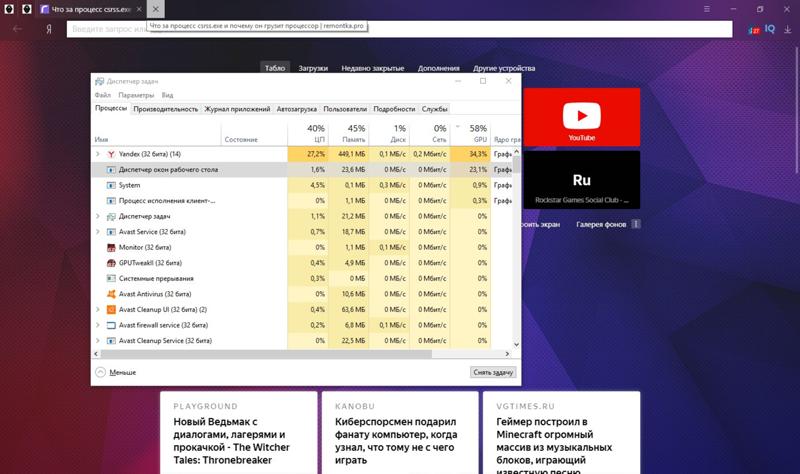
Task: Click the Avast Cleanup Service process icon
Action: click(111, 341)
